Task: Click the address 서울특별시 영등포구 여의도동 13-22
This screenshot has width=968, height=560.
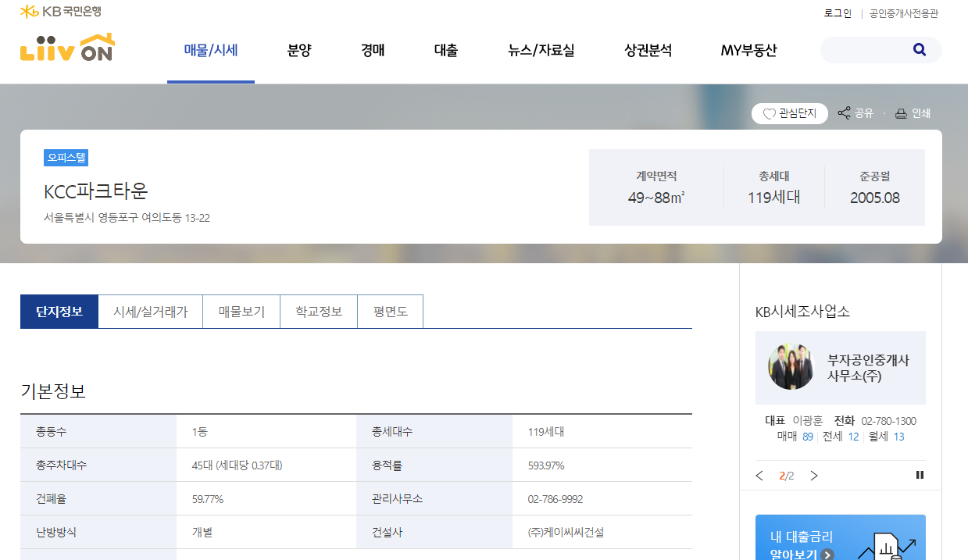Action: point(127,218)
